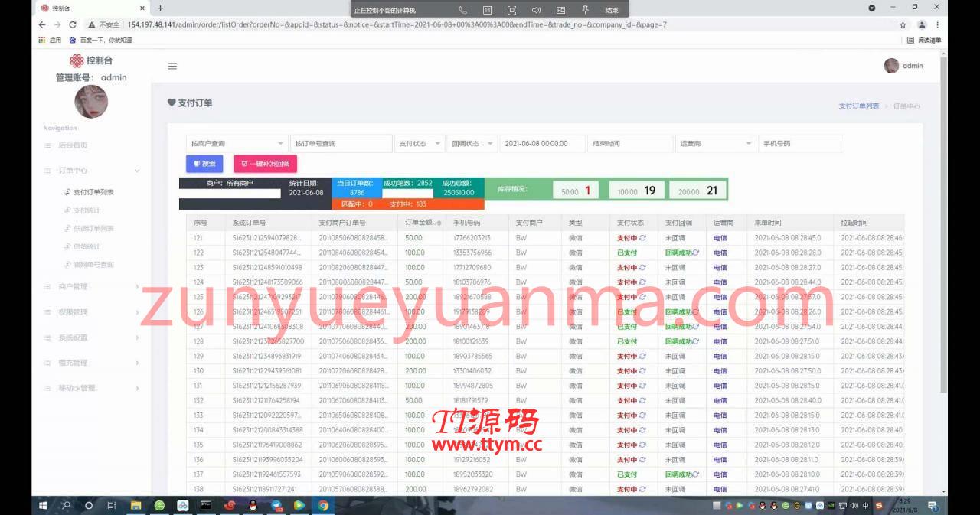Image resolution: width=980 pixels, height=515 pixels.
Task: Click the 阅读清单 reading list button
Action: [x=924, y=40]
